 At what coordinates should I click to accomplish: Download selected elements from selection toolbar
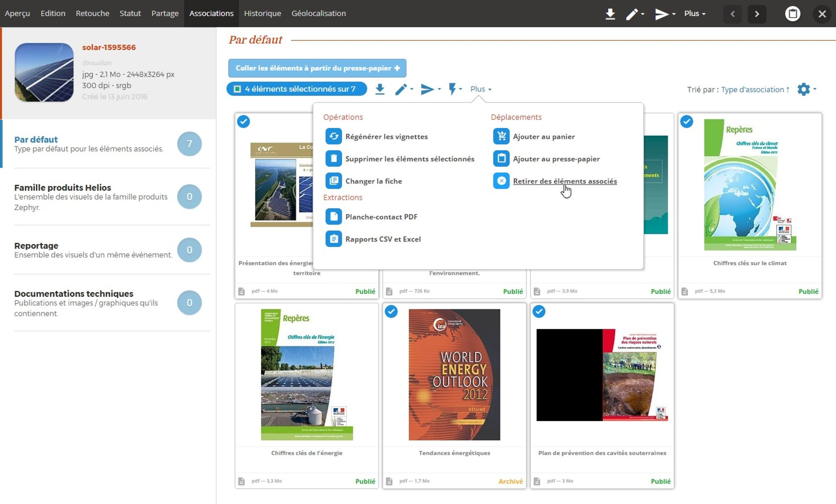pos(380,89)
